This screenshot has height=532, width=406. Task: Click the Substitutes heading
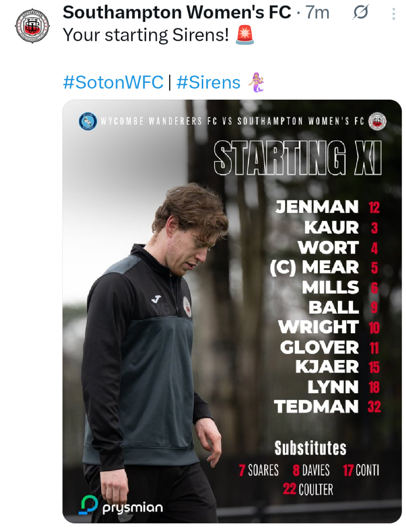(x=310, y=448)
